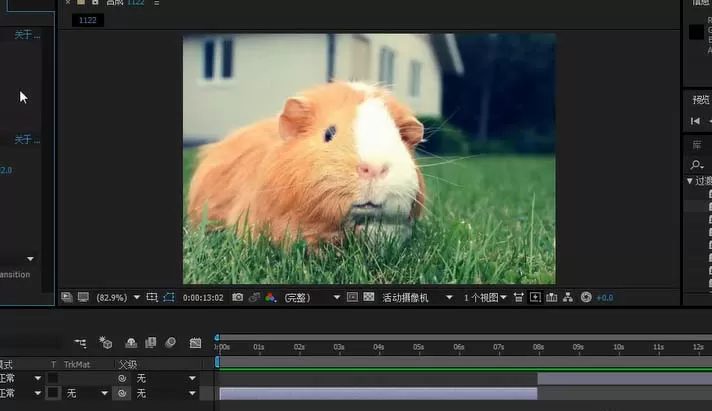
Task: Toggle mask and shape path visibility
Action: click(169, 297)
